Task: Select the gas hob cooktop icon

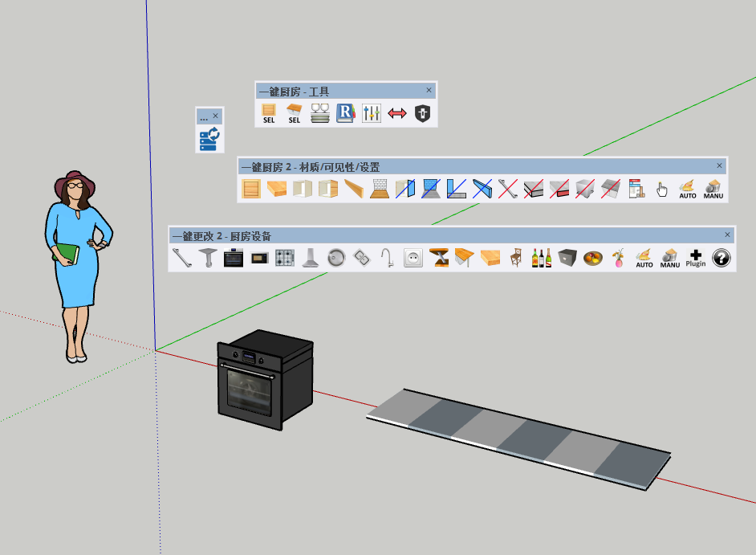Action: click(284, 258)
